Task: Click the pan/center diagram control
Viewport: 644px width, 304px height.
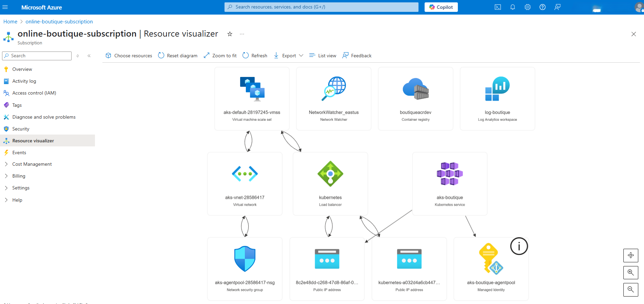Action: point(631,255)
